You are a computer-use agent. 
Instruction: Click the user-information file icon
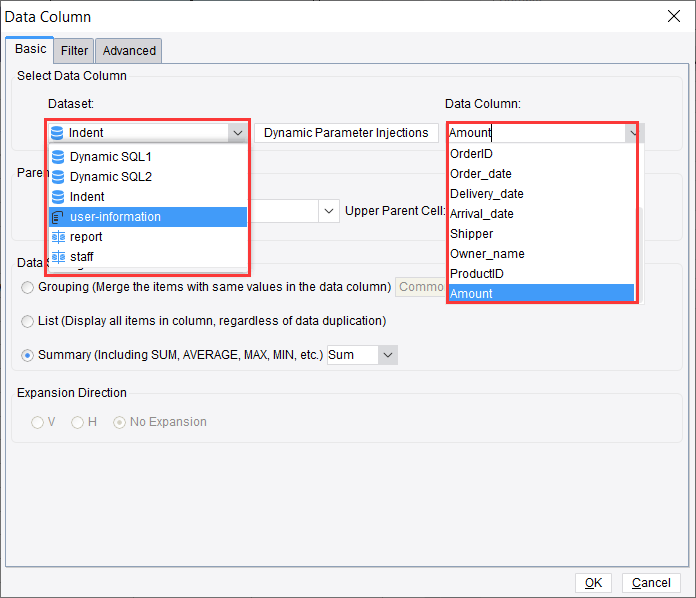point(58,217)
